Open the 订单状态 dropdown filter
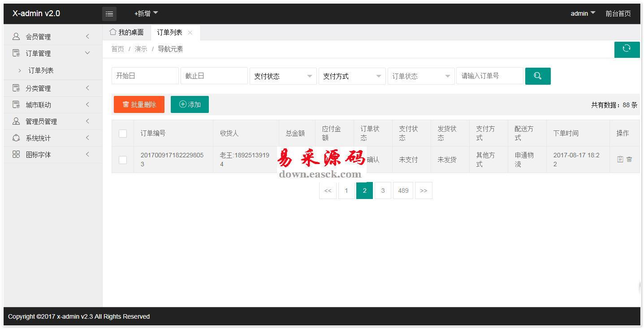Image resolution: width=644 pixels, height=329 pixels. pyautogui.click(x=421, y=76)
